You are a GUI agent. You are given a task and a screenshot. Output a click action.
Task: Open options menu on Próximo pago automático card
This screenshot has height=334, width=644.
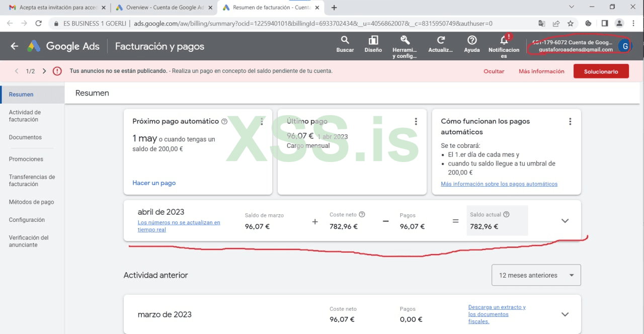coord(262,122)
